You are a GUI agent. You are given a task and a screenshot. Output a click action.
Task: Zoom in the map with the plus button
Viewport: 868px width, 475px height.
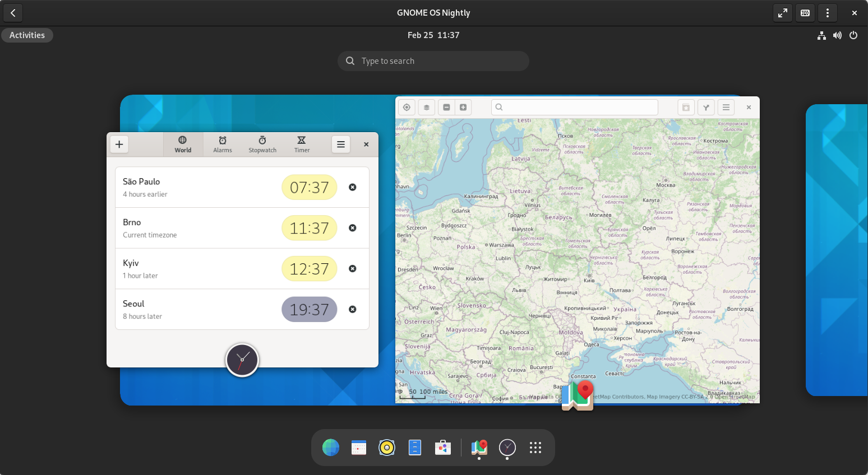tap(463, 108)
